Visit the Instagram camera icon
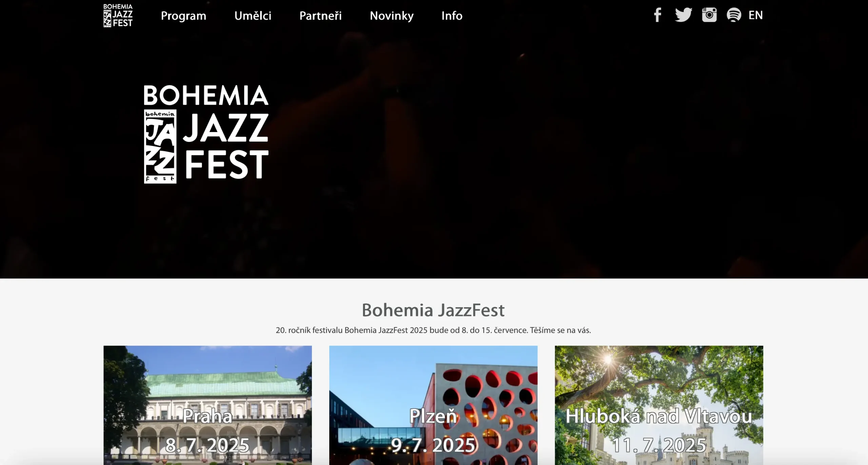 (709, 15)
